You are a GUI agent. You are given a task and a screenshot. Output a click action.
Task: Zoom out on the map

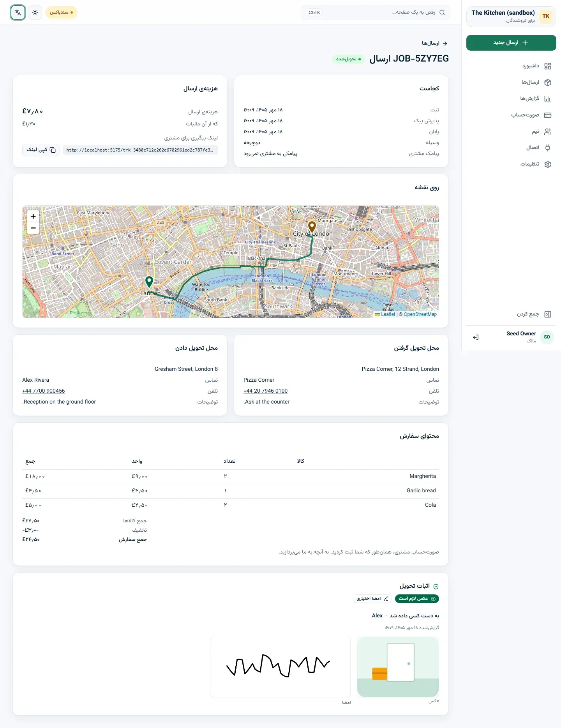point(33,228)
